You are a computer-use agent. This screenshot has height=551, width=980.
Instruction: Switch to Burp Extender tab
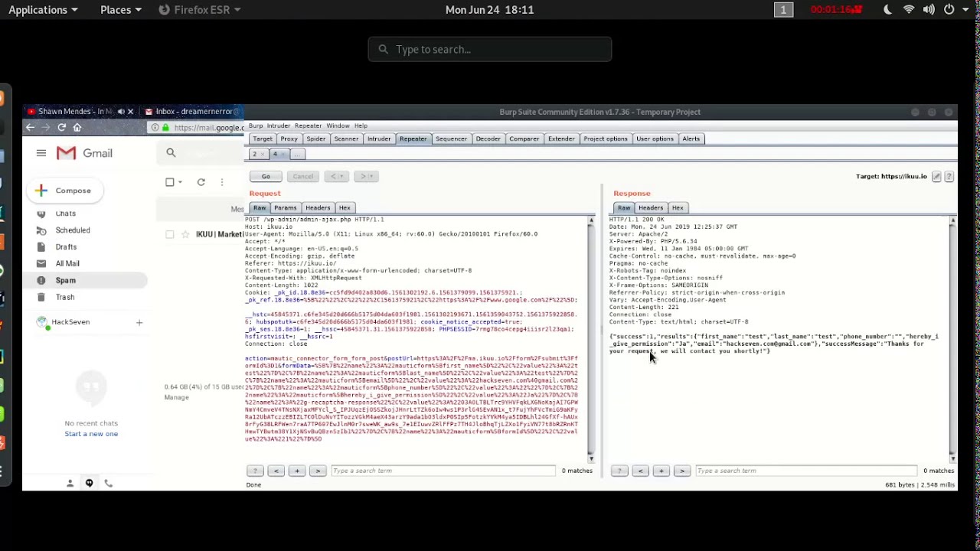point(561,139)
